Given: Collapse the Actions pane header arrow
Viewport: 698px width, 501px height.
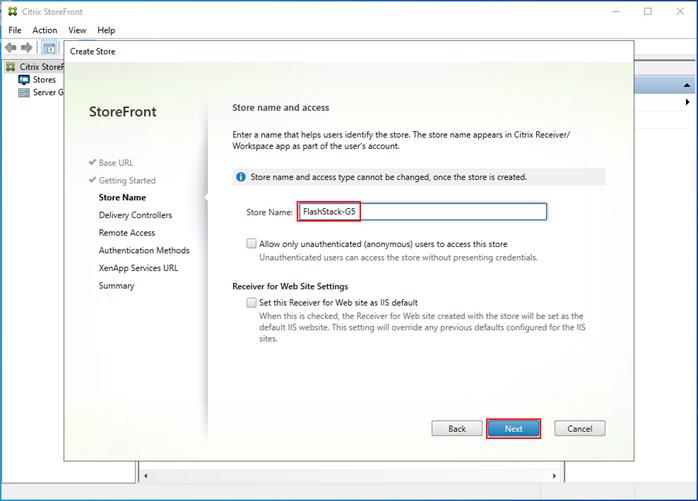Looking at the screenshot, I should pos(687,85).
